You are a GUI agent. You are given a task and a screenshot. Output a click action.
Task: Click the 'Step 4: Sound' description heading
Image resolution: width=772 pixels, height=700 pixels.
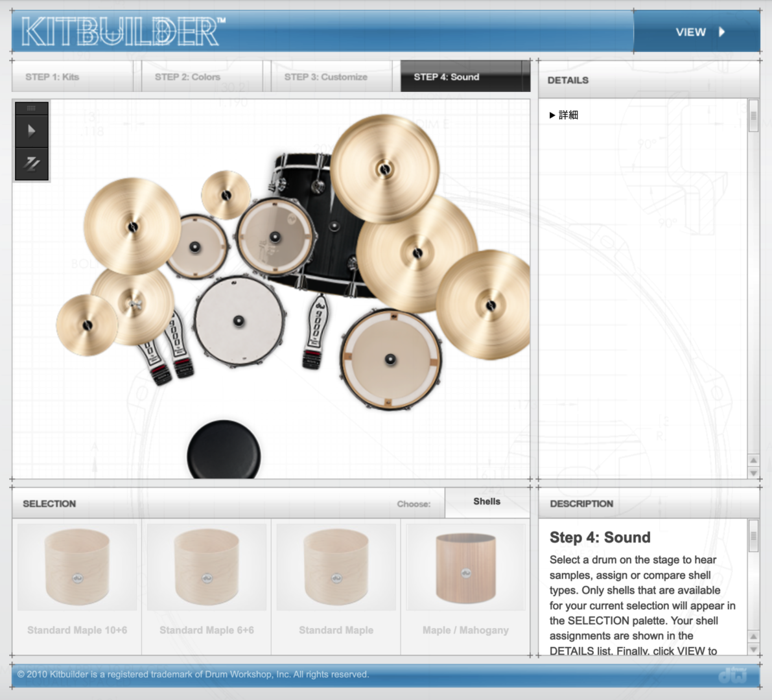tap(600, 537)
